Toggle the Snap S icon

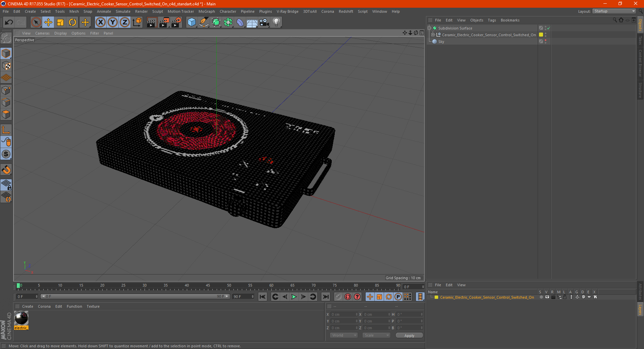pos(6,154)
